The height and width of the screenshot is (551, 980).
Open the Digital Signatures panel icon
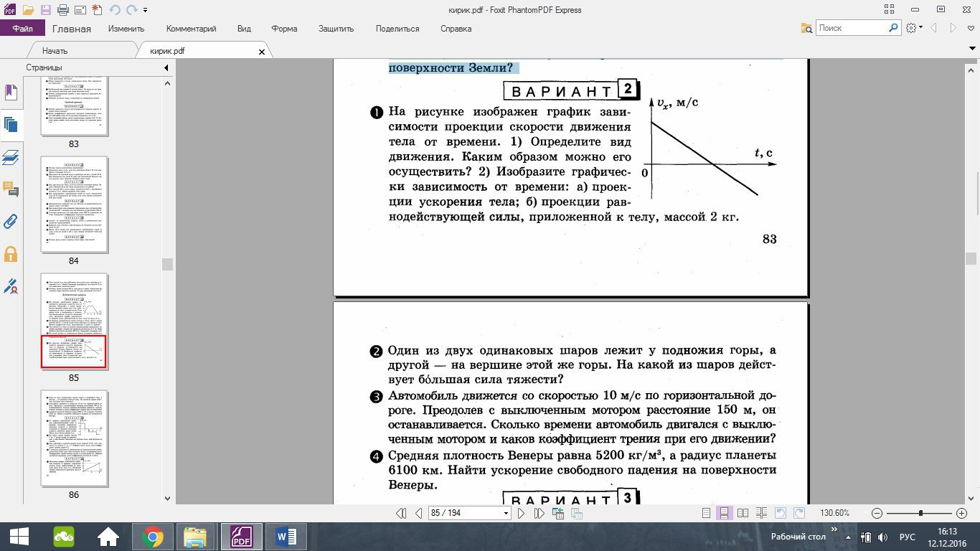(x=11, y=286)
